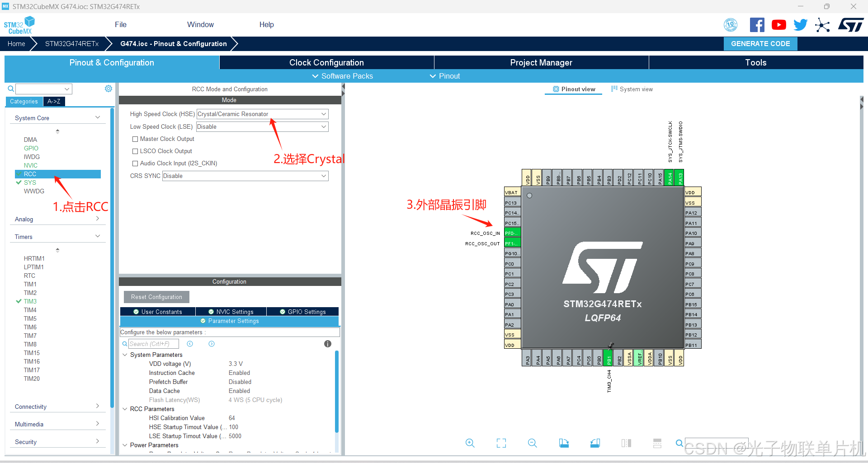
Task: Go to Home breadcrumb
Action: pos(16,44)
